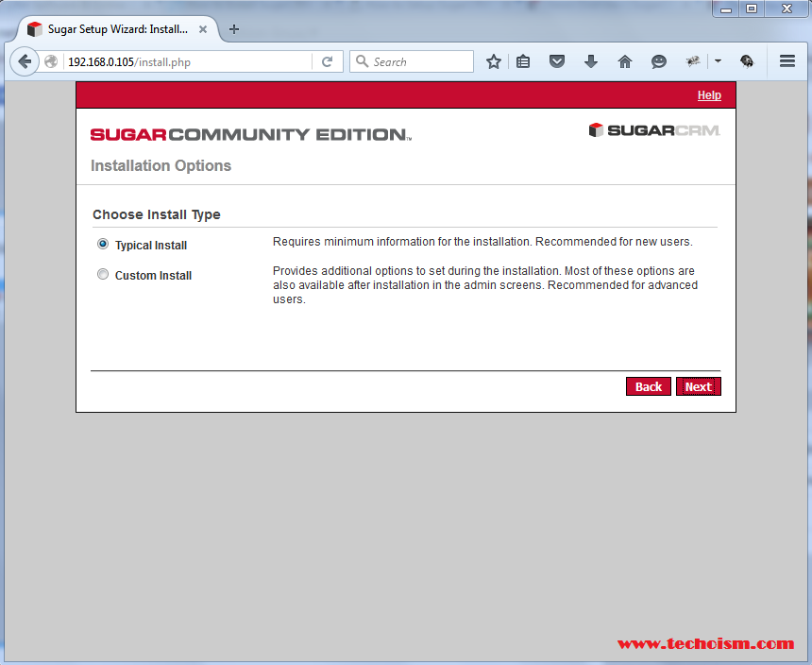Click the SugarCRM logo
Image resolution: width=812 pixels, height=665 pixels.
click(x=654, y=130)
